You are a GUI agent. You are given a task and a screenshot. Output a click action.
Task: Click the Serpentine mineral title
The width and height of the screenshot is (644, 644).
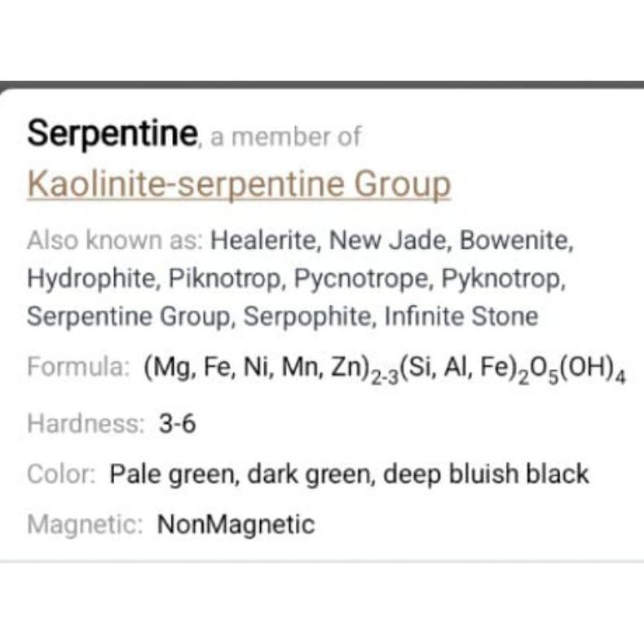click(112, 134)
